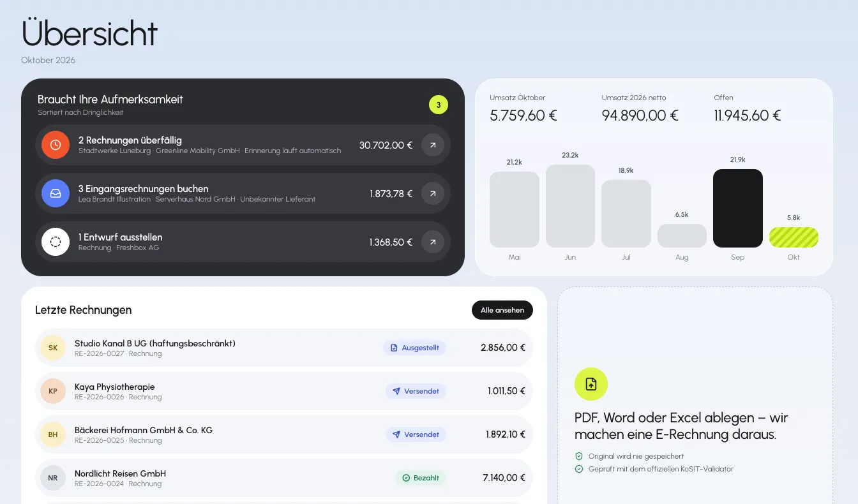This screenshot has height=504, width=858.
Task: Click the overdue amount 30.702,00 €
Action: pos(386,145)
